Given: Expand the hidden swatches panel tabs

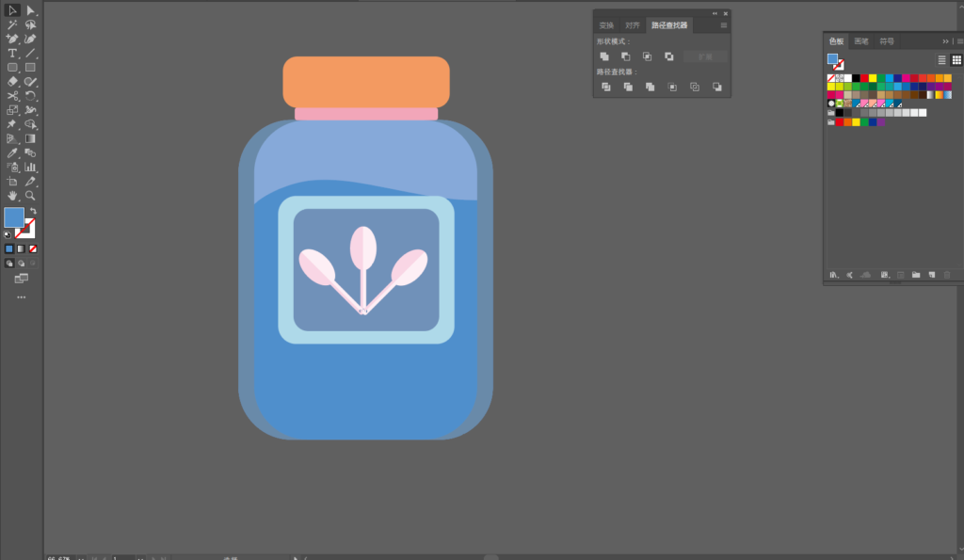Looking at the screenshot, I should tap(945, 41).
